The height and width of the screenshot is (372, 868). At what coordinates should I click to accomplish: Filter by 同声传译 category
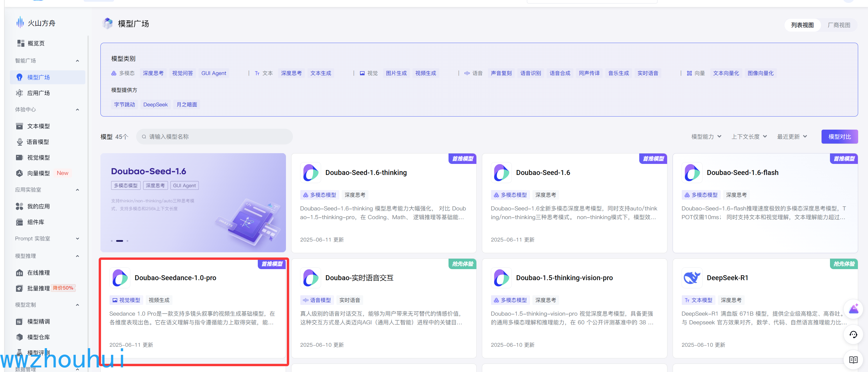[x=589, y=73]
